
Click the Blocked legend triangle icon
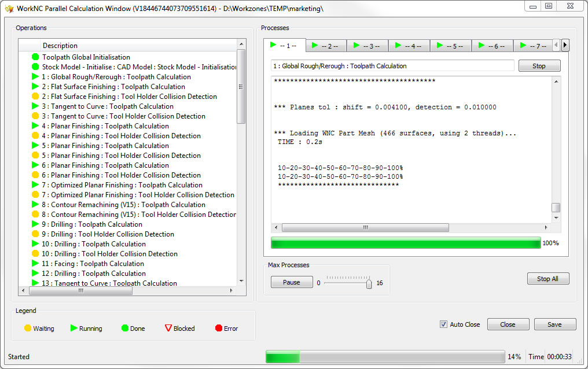tap(168, 329)
